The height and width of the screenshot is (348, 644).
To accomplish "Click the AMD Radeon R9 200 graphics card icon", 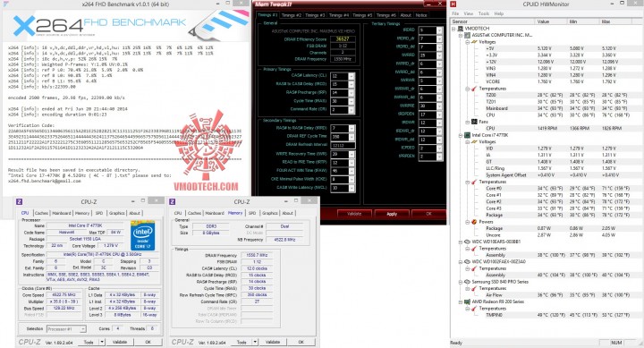I will 467,301.
